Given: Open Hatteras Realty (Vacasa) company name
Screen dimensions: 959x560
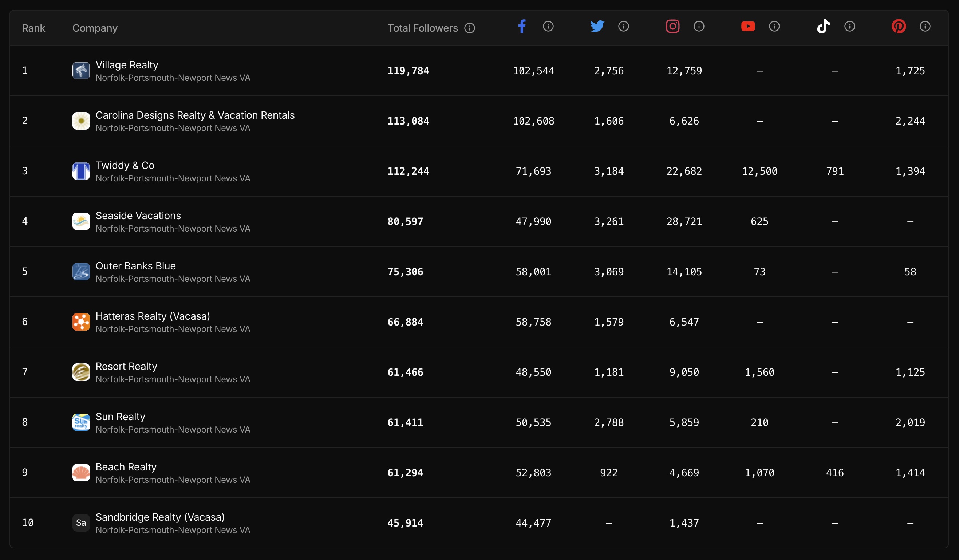Looking at the screenshot, I should (153, 316).
